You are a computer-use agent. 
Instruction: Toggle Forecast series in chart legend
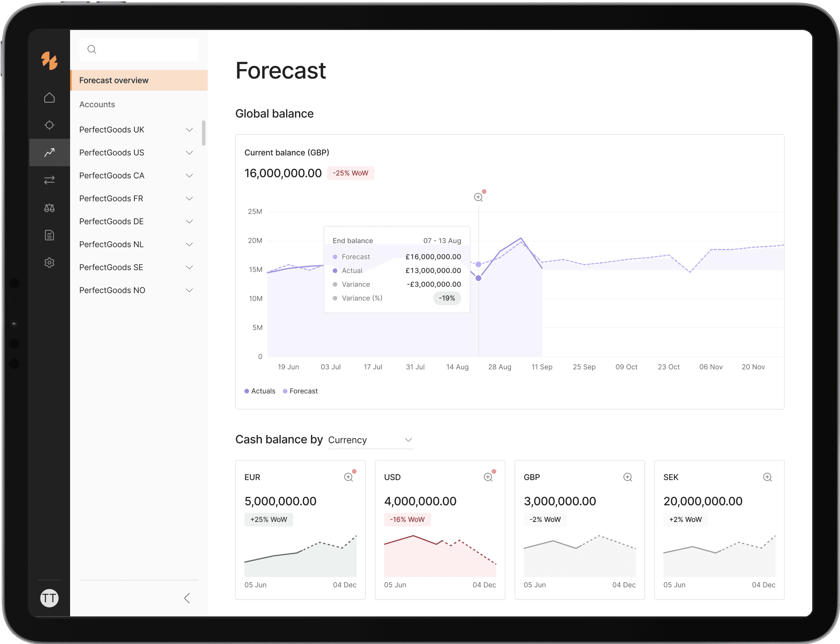pyautogui.click(x=300, y=391)
